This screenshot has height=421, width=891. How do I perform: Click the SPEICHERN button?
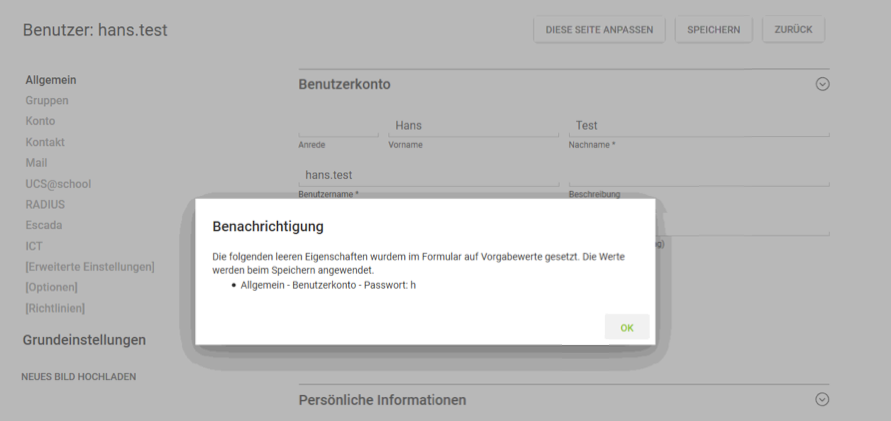click(x=713, y=30)
